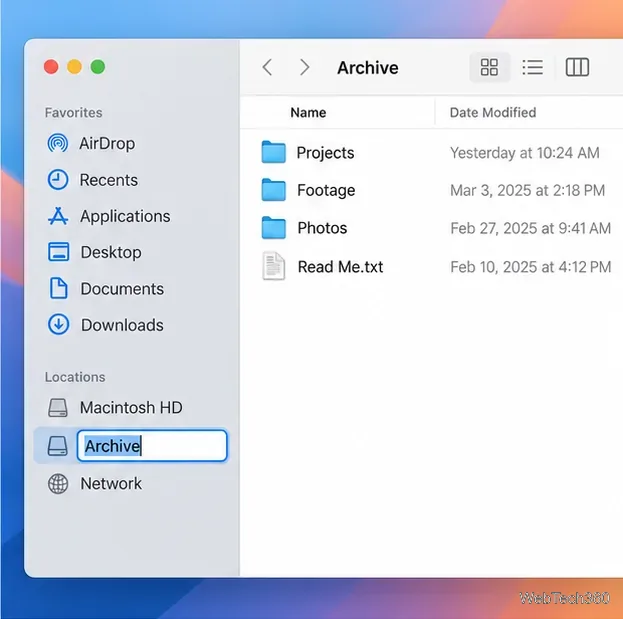This screenshot has height=619, width=623.
Task: Minimize the window with yellow button
Action: (x=74, y=67)
